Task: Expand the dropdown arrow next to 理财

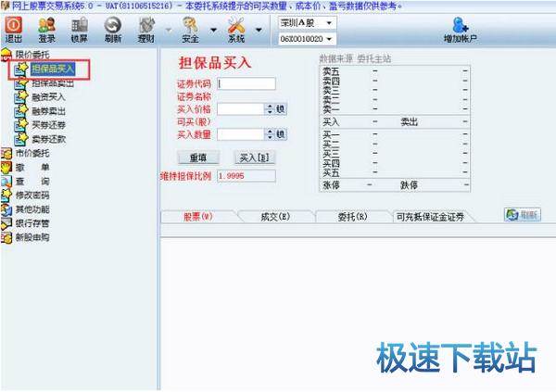Action: 169,30
